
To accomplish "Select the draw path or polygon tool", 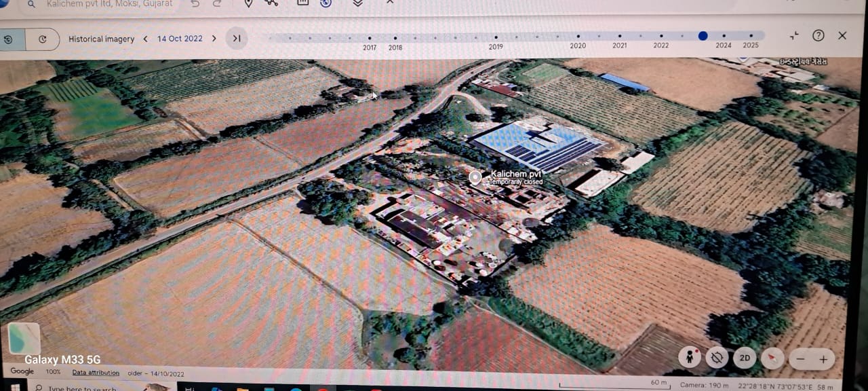I will tap(272, 3).
